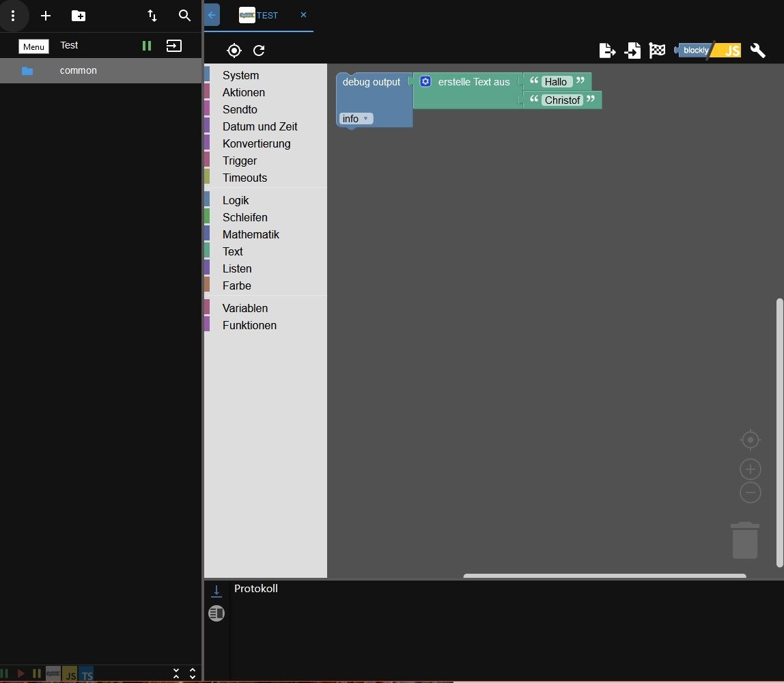Open the Farbe category

(x=266, y=285)
